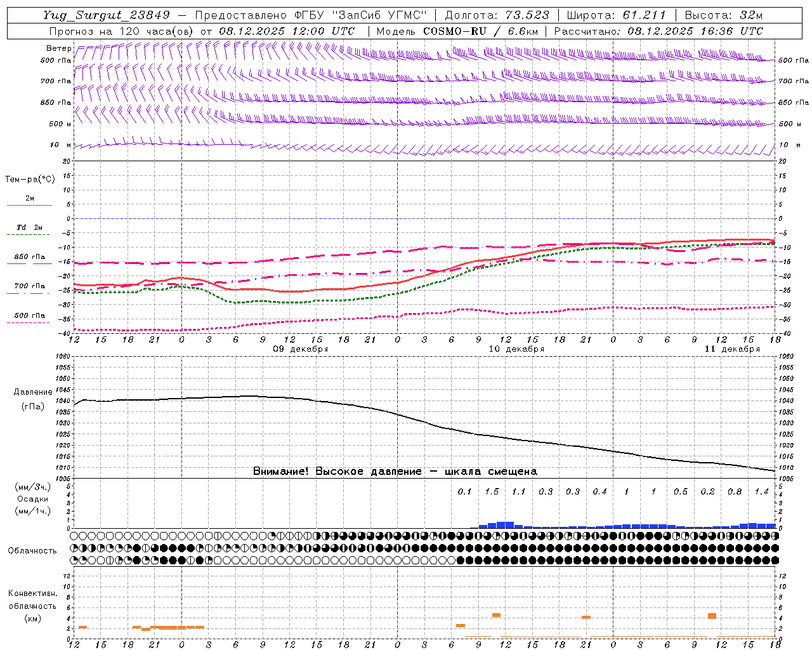Viewport: 812px width, 650px height.
Task: Click the Облачность cloud cover label
Action: (x=32, y=551)
